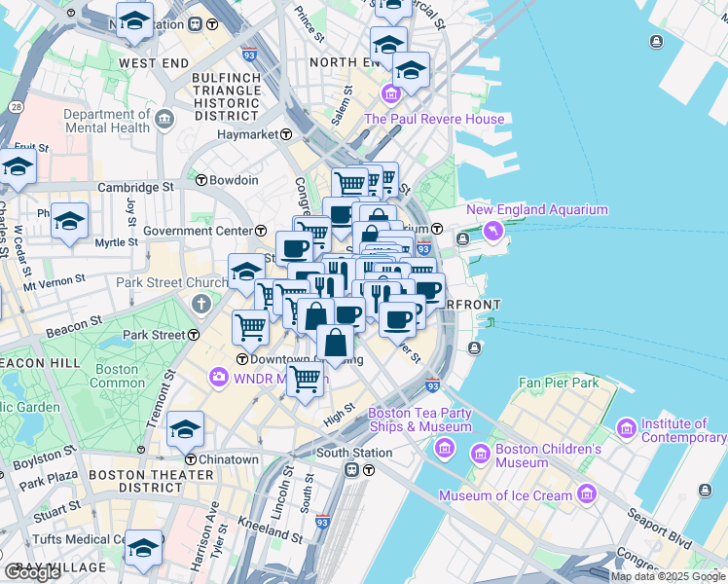Select the WNDR Museum camera pin
This screenshot has height=584, width=728.
[x=218, y=378]
